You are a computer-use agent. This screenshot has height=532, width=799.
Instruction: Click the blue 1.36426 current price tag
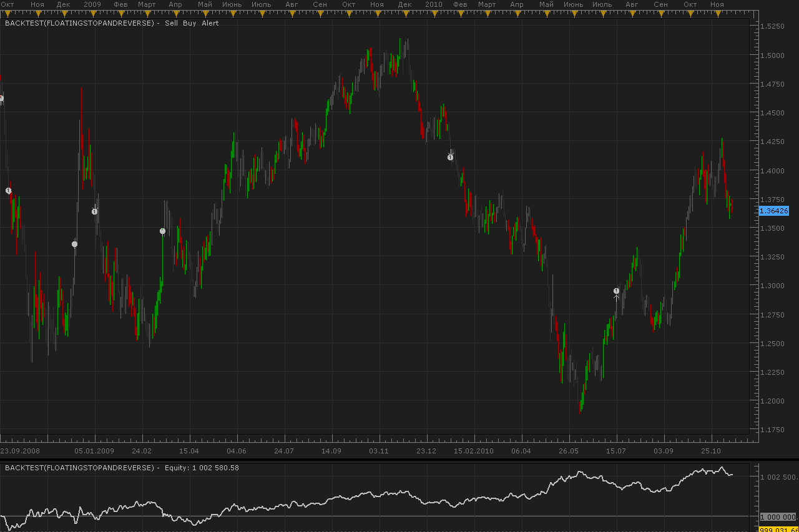(x=774, y=211)
